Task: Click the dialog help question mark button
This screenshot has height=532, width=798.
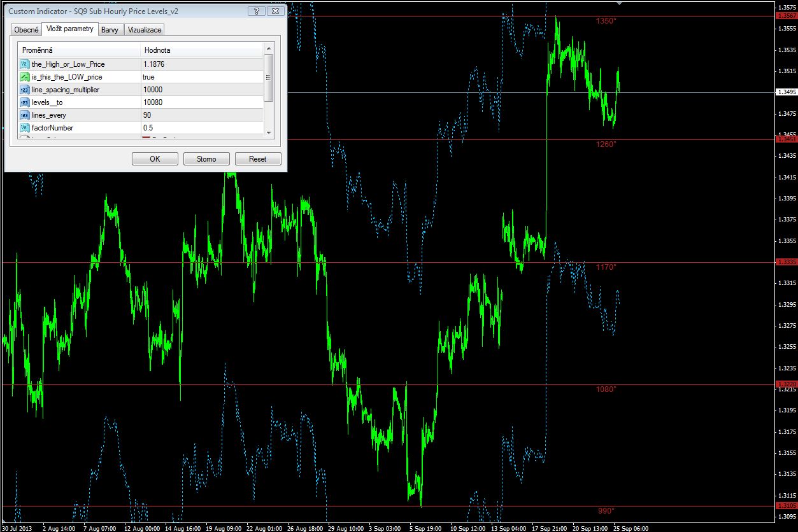Action: pos(256,11)
